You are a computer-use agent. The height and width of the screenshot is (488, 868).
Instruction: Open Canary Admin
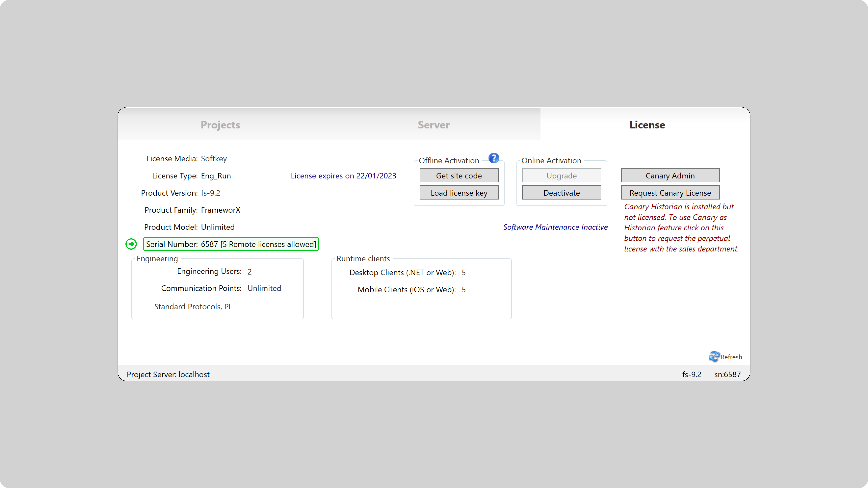[x=670, y=175]
